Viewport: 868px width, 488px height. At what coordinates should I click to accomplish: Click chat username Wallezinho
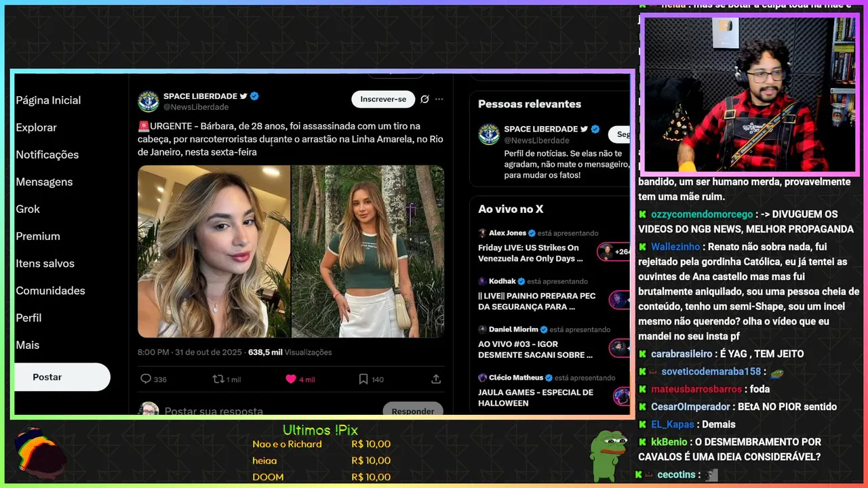tap(677, 247)
